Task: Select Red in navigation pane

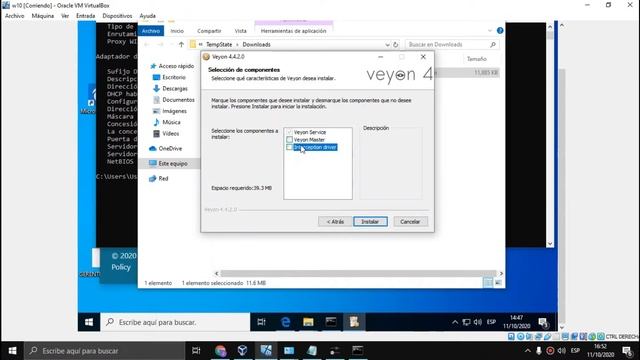Action: tap(158, 178)
